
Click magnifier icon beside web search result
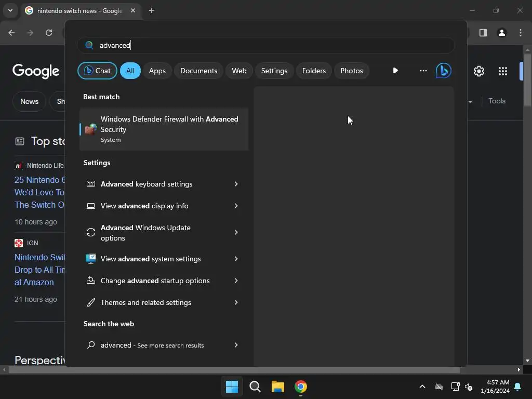(91, 345)
